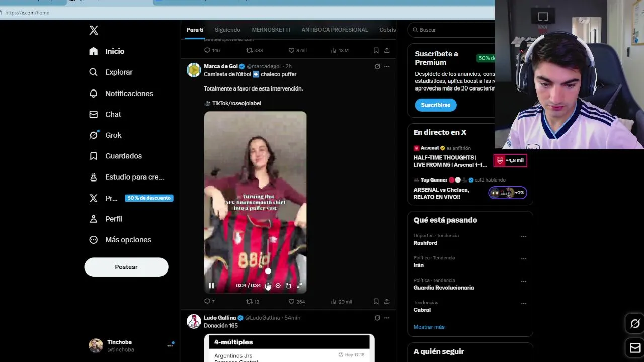Bookmark the top post
This screenshot has width=644, height=362.
click(x=376, y=50)
